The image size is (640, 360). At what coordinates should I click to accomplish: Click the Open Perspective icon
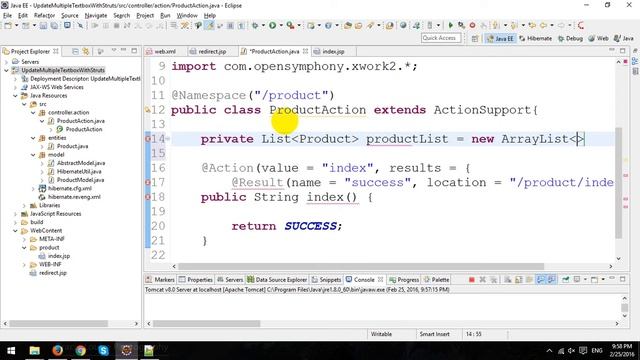click(x=475, y=38)
